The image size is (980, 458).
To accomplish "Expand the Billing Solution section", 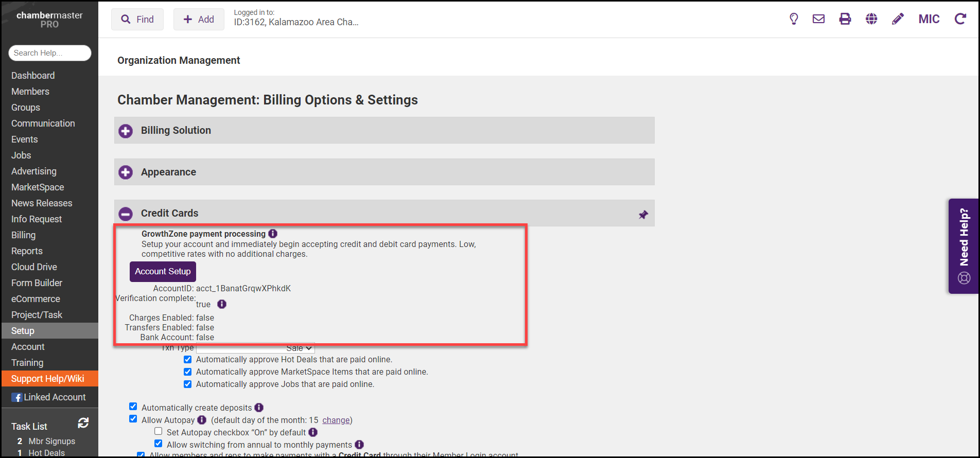I will coord(126,131).
